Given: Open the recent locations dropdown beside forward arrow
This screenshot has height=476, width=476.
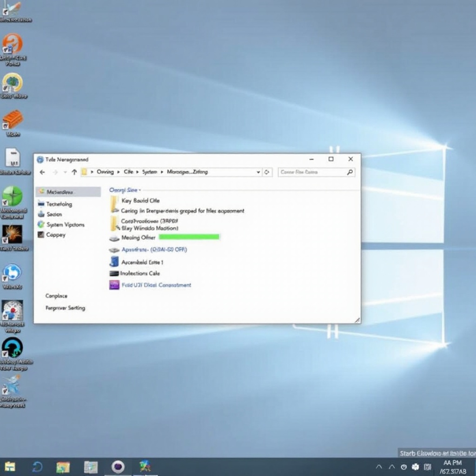Looking at the screenshot, I should (x=65, y=172).
